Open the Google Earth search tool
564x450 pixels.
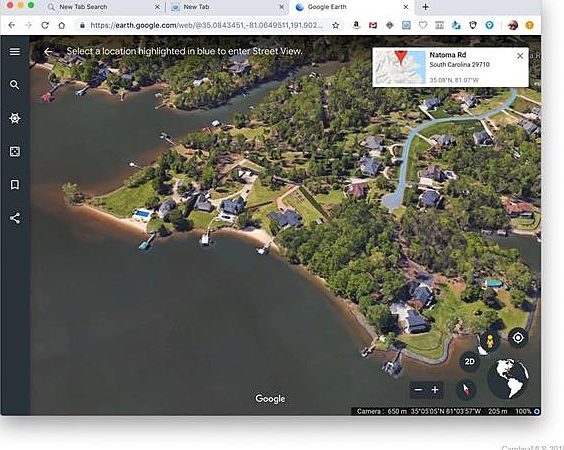14,85
